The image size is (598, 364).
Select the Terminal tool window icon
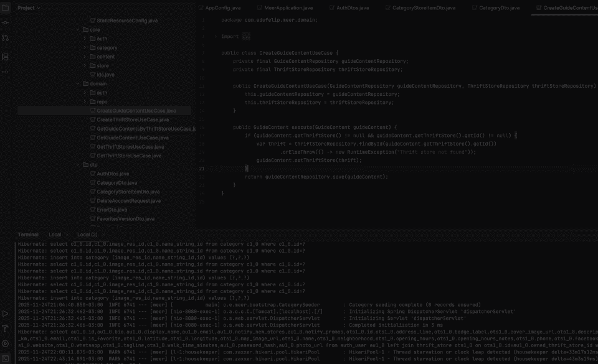tap(6, 358)
